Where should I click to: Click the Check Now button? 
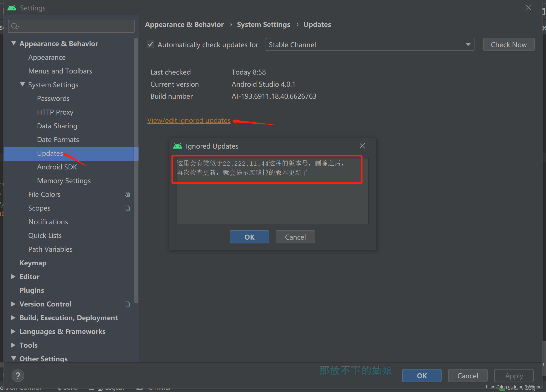[x=508, y=44]
